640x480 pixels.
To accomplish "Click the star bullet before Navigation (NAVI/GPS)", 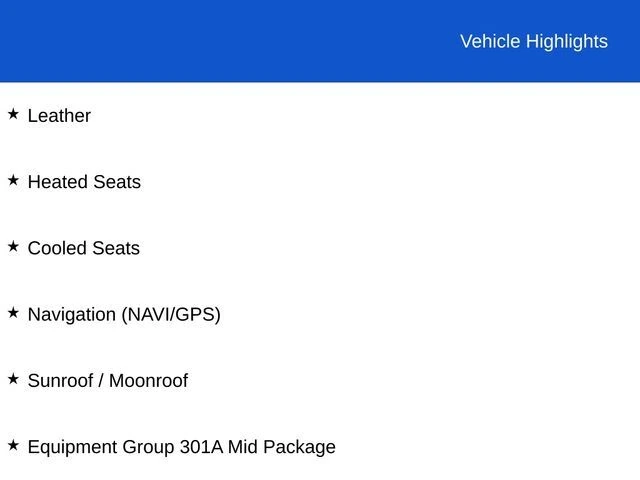I will click(13, 313).
